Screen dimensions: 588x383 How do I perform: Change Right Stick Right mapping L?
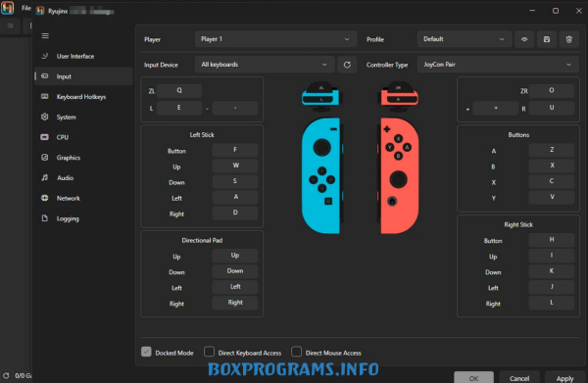[551, 303]
